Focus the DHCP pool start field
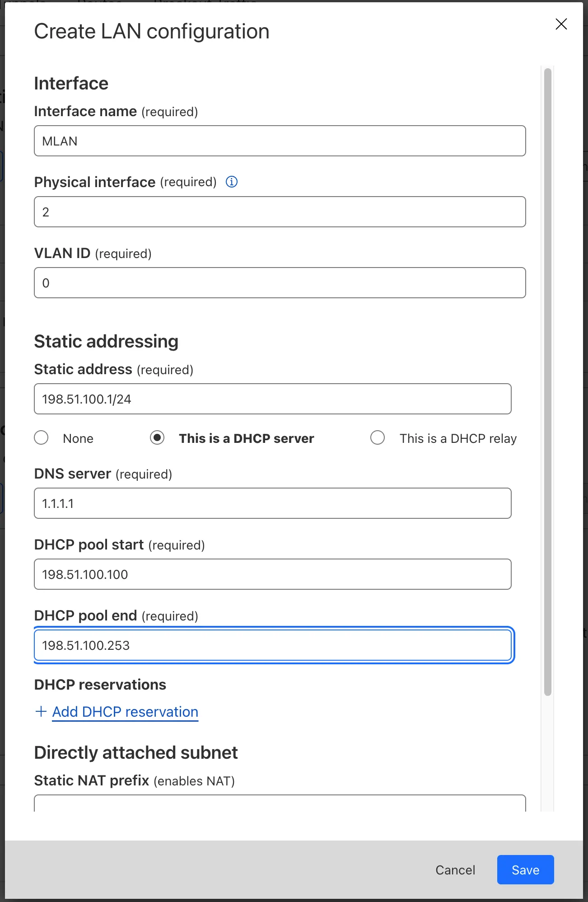The height and width of the screenshot is (902, 588). [272, 574]
